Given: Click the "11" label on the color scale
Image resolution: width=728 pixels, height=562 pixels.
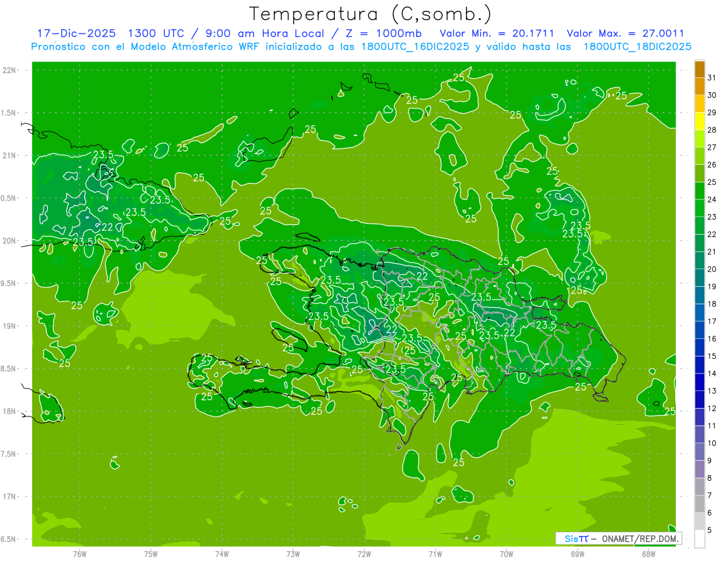Looking at the screenshot, I should click(x=712, y=426).
